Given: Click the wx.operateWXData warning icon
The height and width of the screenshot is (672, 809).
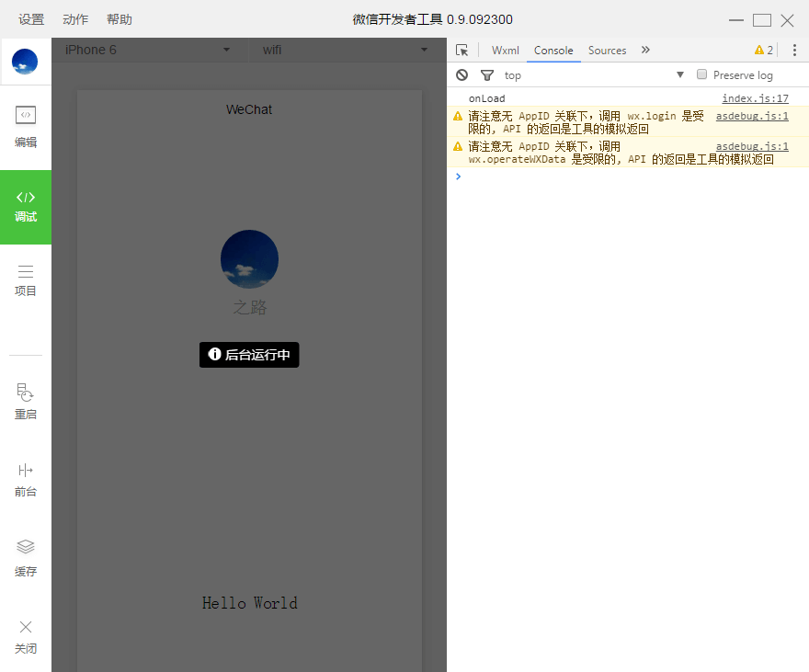Looking at the screenshot, I should [458, 146].
